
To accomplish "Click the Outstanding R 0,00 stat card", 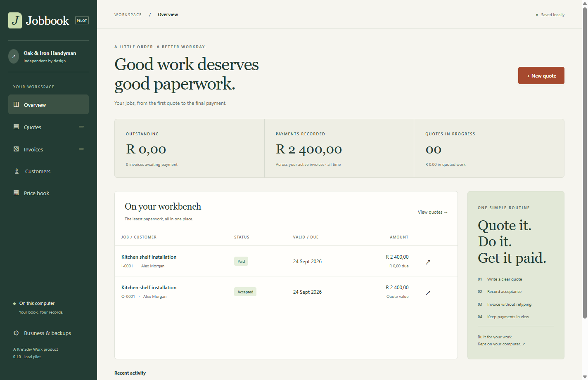I will point(190,149).
